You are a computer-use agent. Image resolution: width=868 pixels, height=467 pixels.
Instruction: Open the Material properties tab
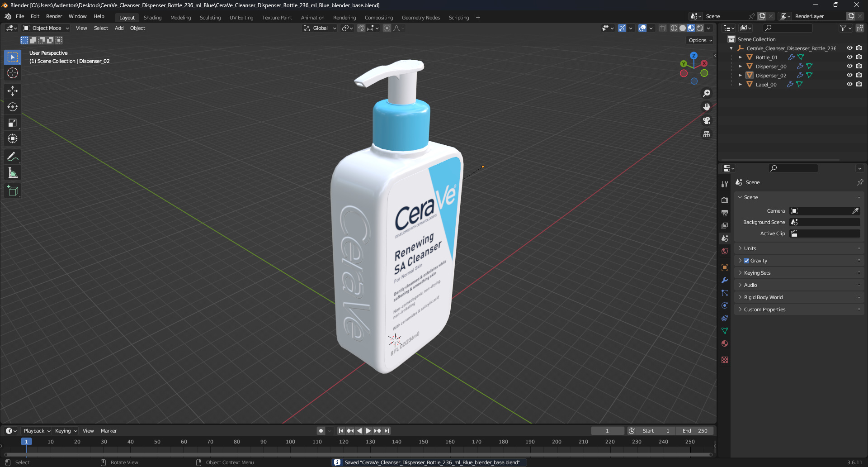pos(725,343)
